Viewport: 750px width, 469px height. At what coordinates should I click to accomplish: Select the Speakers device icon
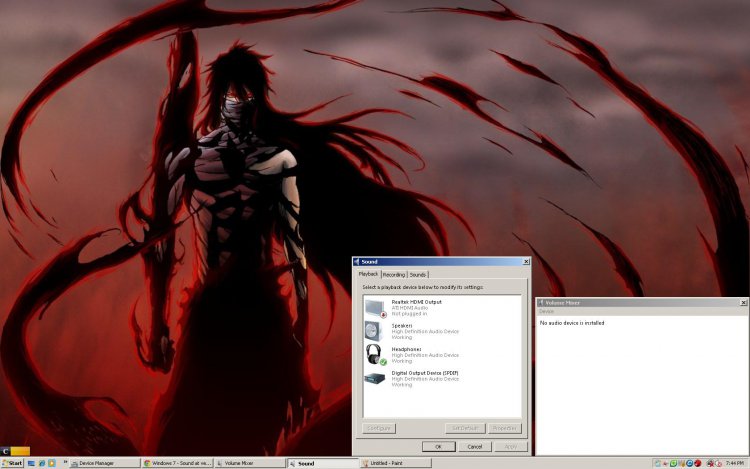[374, 331]
